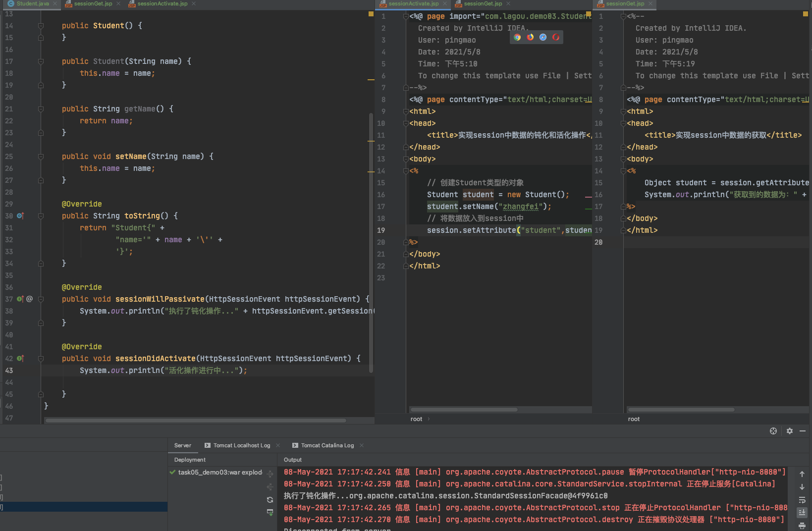
Task: Click Up stack trace arrow in Output toolbar
Action: tap(802, 474)
